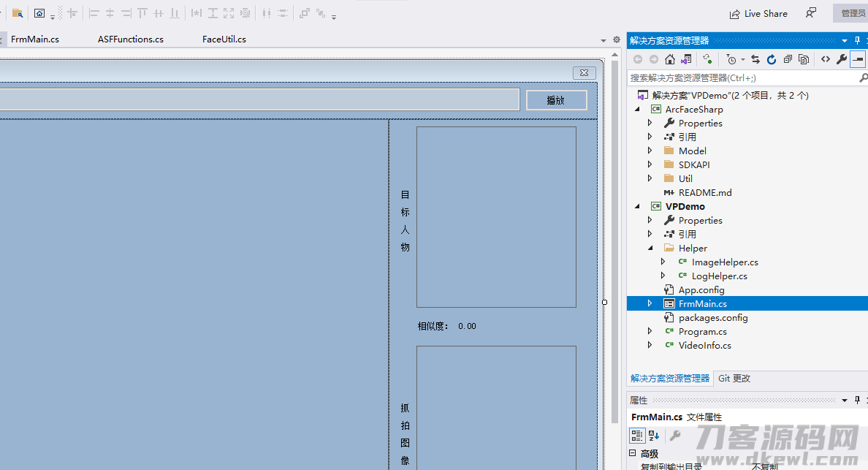Screen dimensions: 868x470
Task: Sort properties alphabetically in the Properties panel
Action: point(654,436)
